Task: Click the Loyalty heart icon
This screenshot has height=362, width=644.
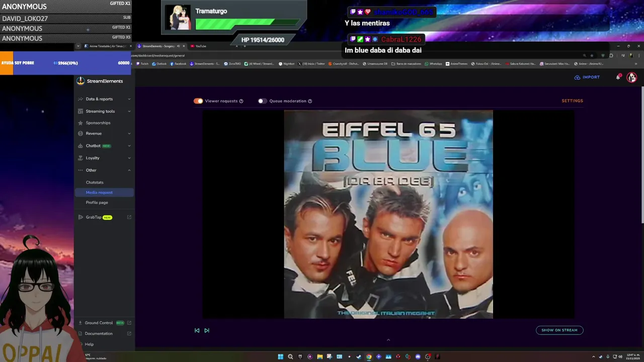Action: click(80, 158)
